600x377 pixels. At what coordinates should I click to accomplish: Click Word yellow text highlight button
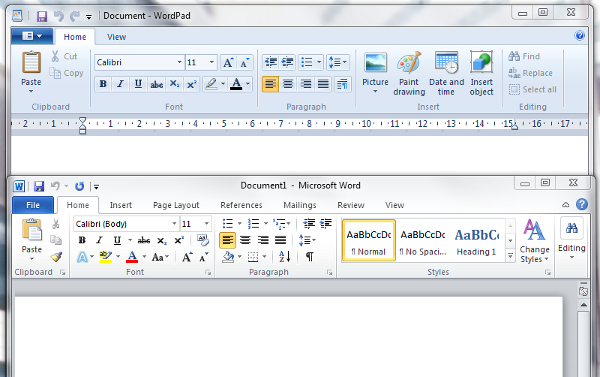click(x=106, y=257)
